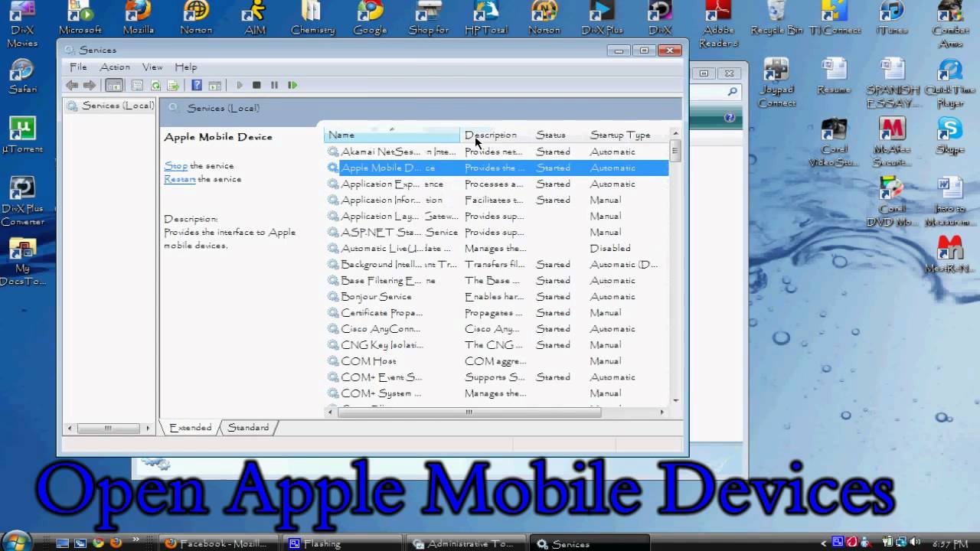
Task: Select the Base Filtering Engine service row
Action: [497, 280]
